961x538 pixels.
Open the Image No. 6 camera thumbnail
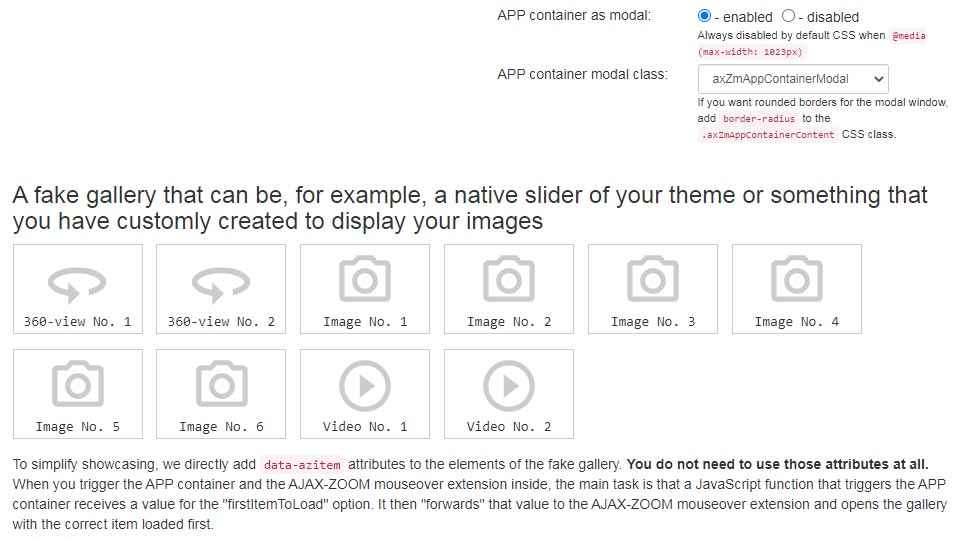(221, 385)
